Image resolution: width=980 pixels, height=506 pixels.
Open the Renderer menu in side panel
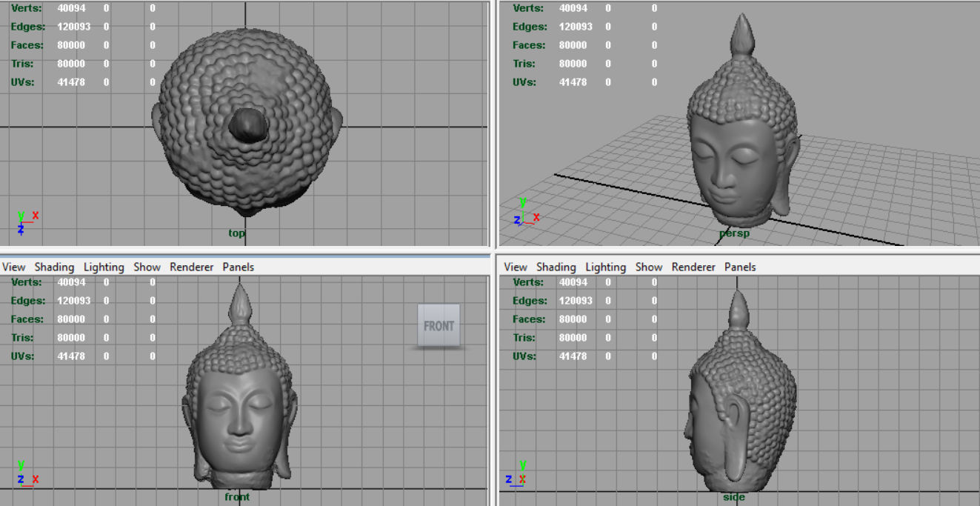693,267
